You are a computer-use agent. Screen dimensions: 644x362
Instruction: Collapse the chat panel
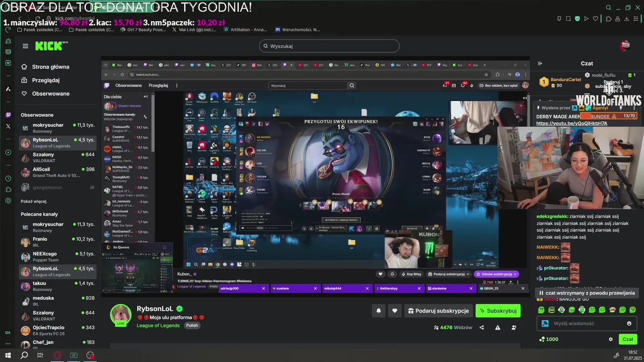(540, 63)
